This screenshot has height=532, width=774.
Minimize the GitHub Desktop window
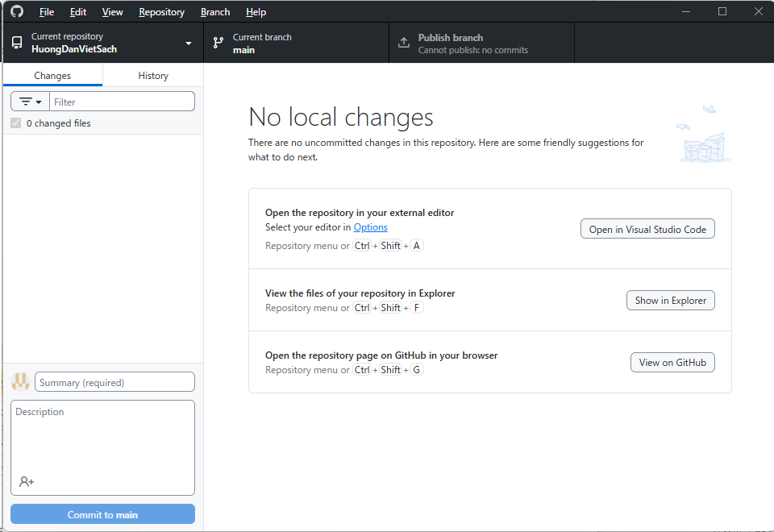pyautogui.click(x=686, y=11)
